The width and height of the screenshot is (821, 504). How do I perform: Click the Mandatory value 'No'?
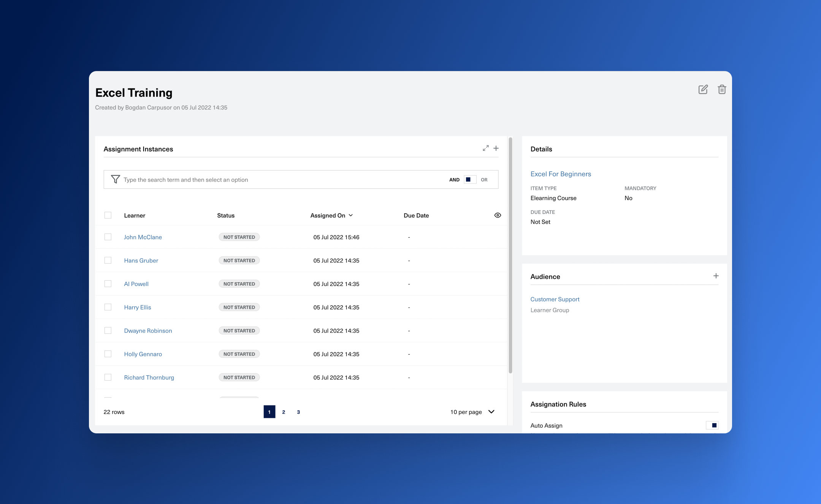[x=628, y=198]
